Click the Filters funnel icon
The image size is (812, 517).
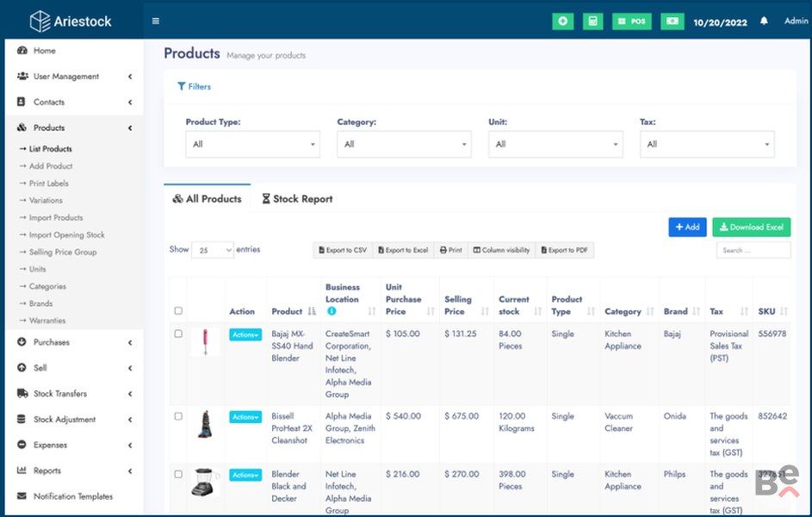[x=182, y=86]
